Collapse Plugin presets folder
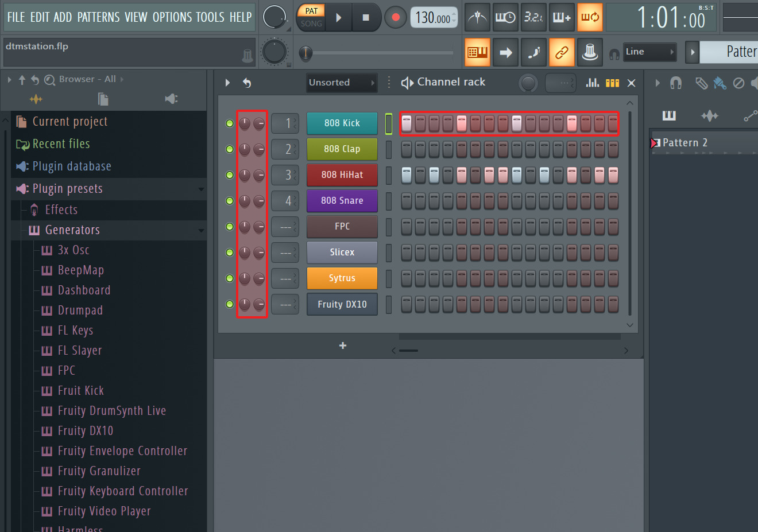This screenshot has height=532, width=758. (x=202, y=189)
